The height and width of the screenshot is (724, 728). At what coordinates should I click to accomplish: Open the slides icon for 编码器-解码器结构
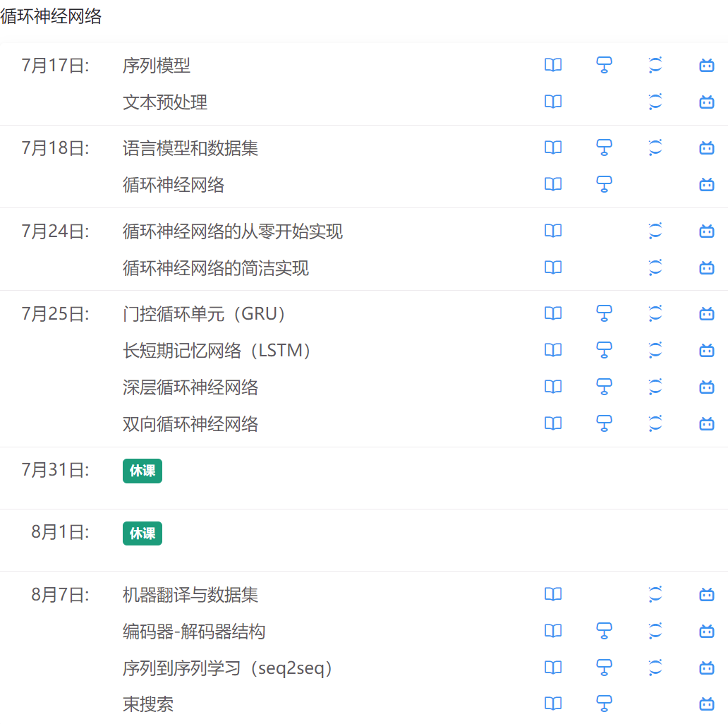pyautogui.click(x=604, y=631)
